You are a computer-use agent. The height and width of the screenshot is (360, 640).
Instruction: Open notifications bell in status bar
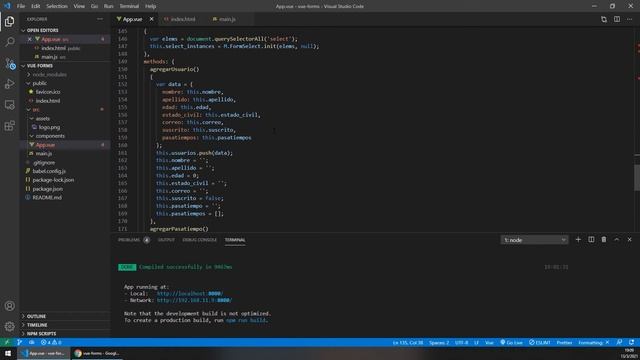click(631, 342)
